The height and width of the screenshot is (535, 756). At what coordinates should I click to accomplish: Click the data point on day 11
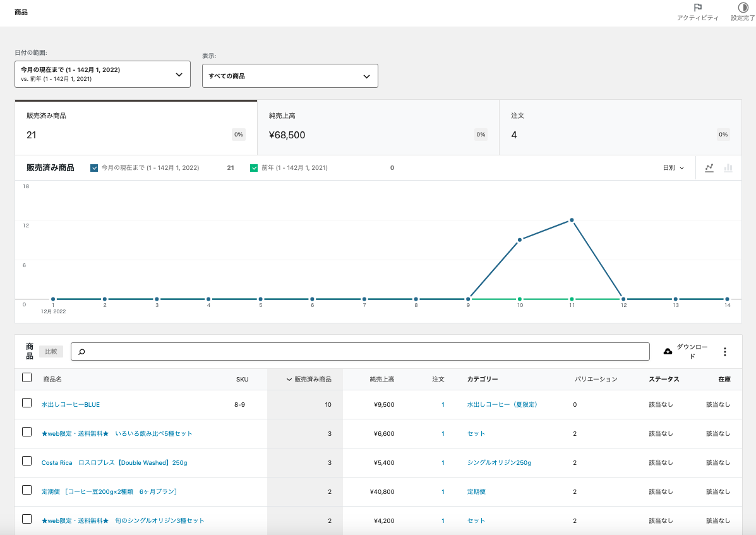tap(572, 220)
